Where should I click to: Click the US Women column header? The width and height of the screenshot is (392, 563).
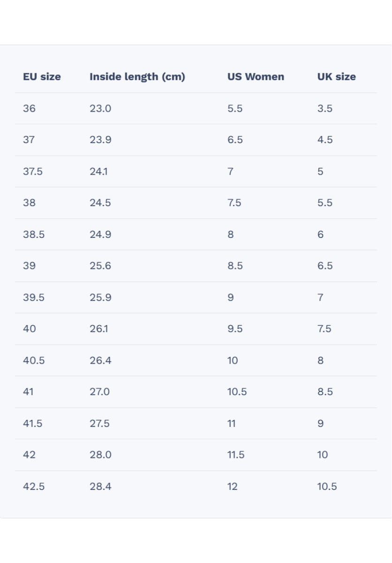[256, 77]
